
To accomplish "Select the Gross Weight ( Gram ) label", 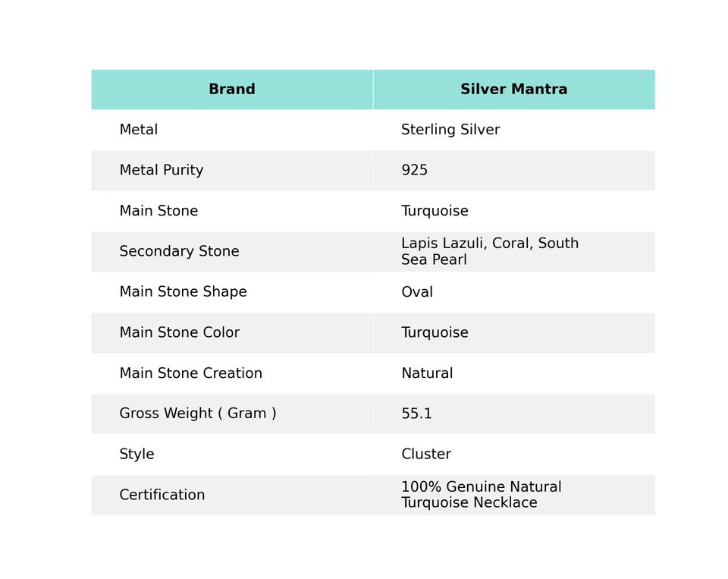I will point(197,414).
